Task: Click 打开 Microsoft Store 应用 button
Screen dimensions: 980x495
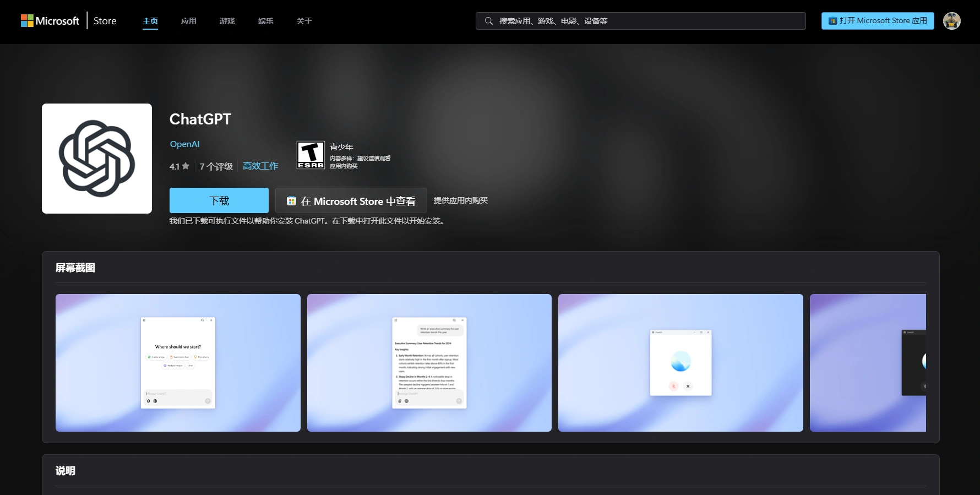Action: (878, 21)
